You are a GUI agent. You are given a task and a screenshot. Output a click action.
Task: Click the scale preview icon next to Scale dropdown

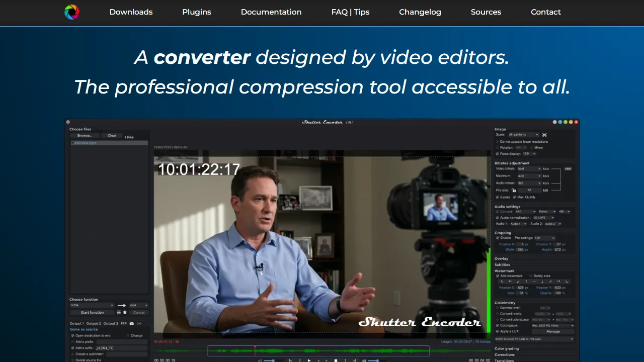click(x=544, y=135)
